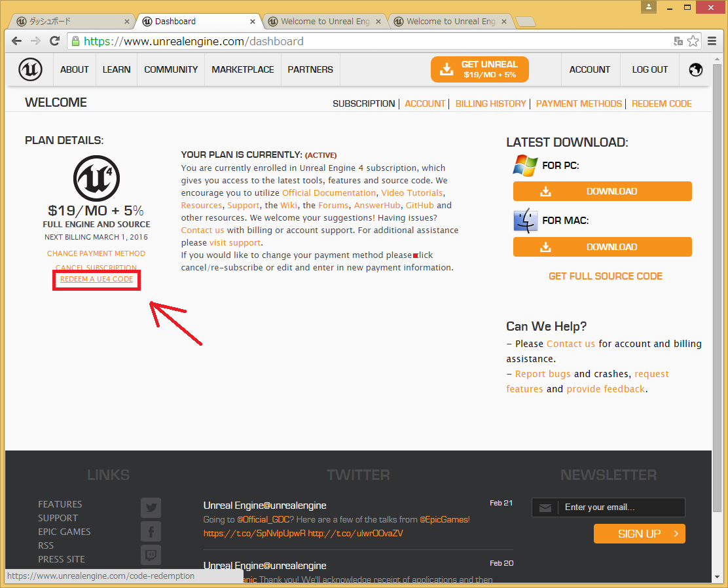Open the COMMUNITY menu
Screen dimensions: 728x588
[x=171, y=69]
